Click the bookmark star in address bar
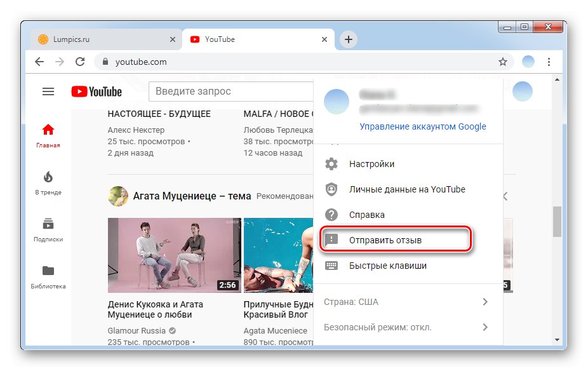This screenshot has height=371, width=588. click(x=502, y=62)
